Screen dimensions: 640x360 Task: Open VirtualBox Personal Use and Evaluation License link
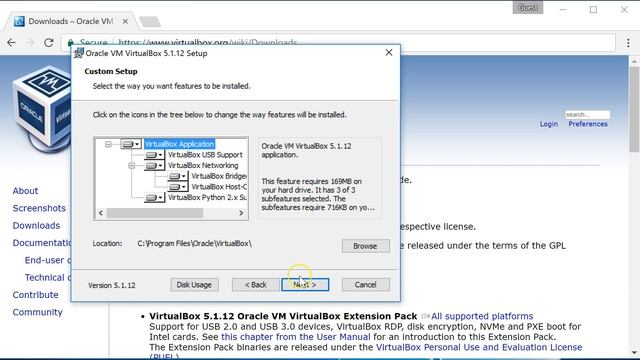pos(479,347)
